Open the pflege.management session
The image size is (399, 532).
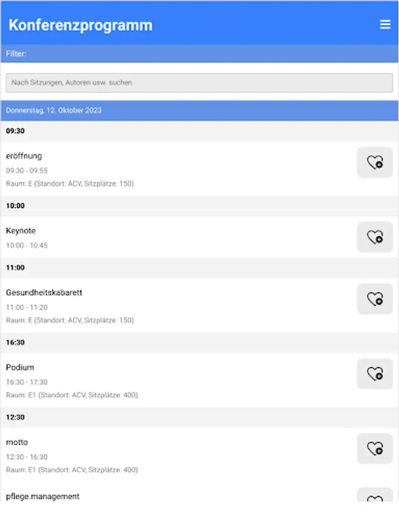tap(43, 497)
